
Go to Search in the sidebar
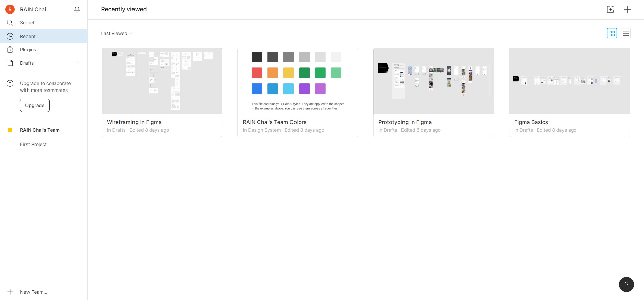[x=44, y=23]
